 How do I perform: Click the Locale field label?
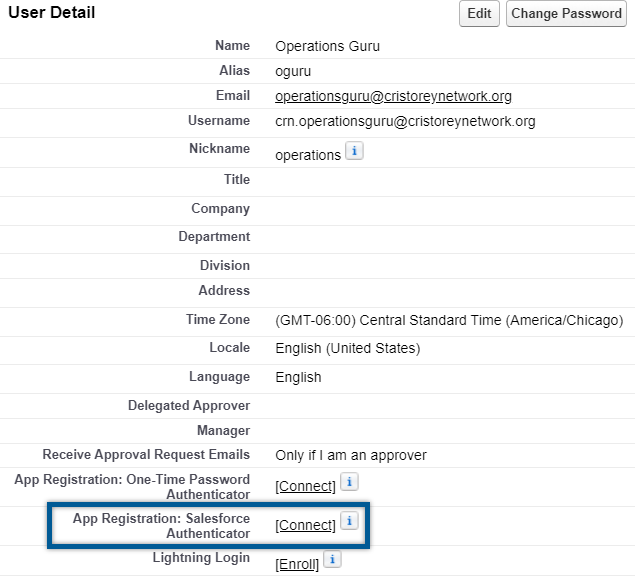click(x=230, y=348)
